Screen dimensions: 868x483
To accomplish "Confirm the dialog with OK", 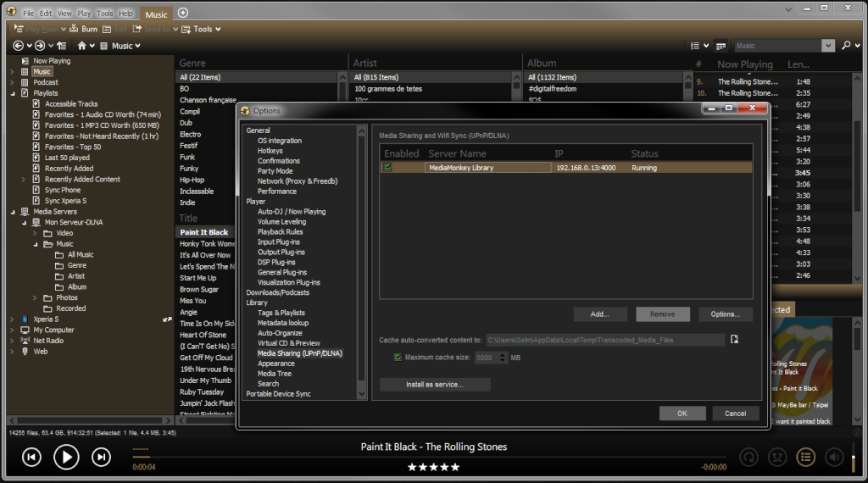I will coord(682,414).
